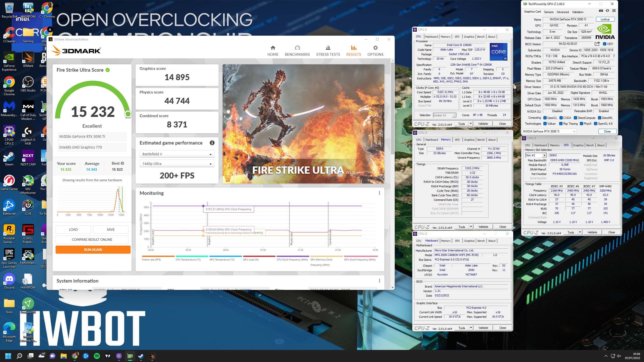644x362 pixels.
Task: Click Validate in CPU-Z CPU window
Action: pos(483,124)
